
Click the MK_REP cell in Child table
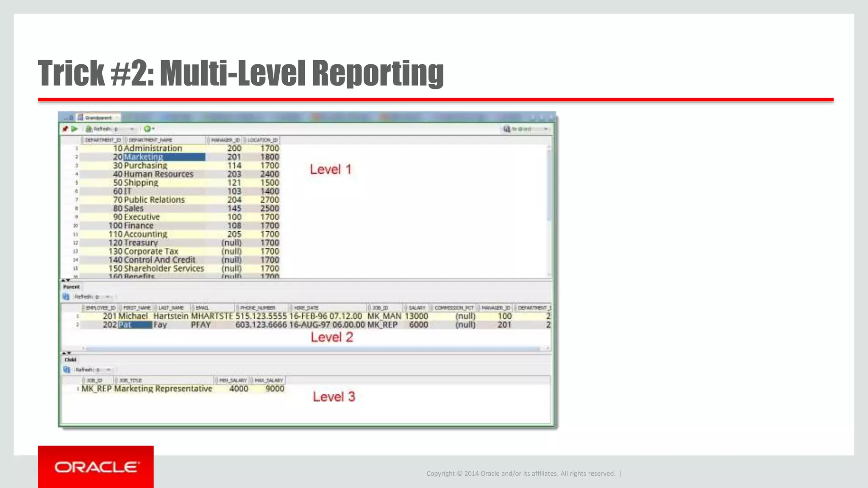tap(97, 388)
